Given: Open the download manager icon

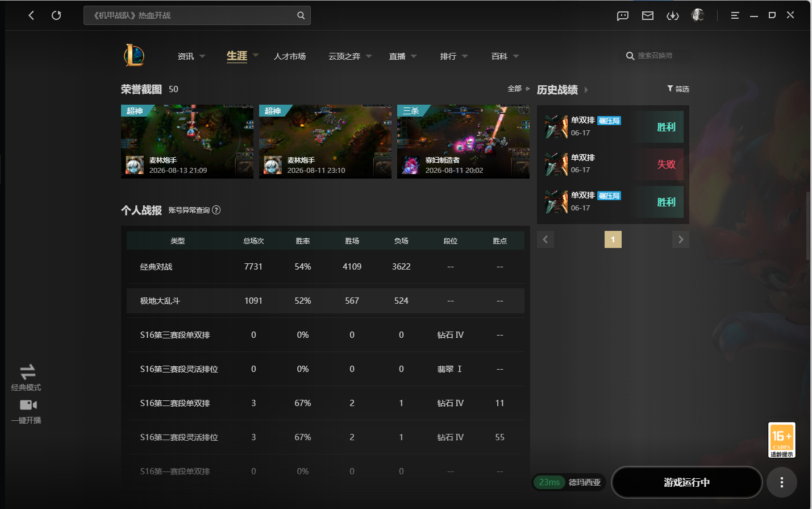Looking at the screenshot, I should 673,16.
